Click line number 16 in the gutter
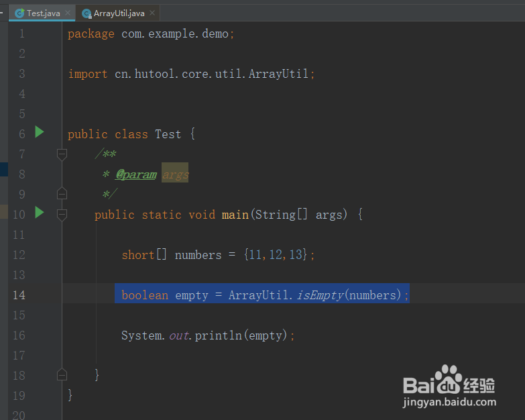The image size is (525, 420). click(19, 335)
